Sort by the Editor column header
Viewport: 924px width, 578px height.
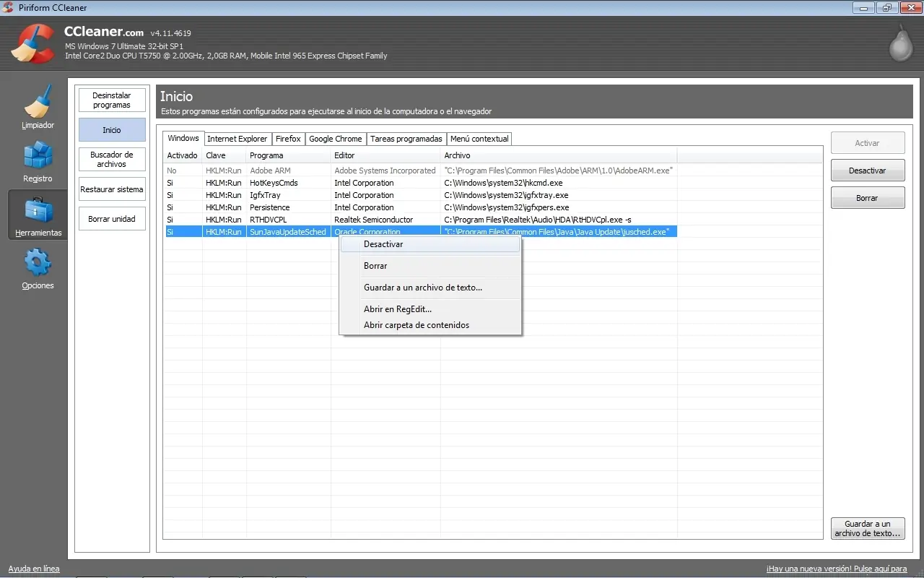pos(385,155)
